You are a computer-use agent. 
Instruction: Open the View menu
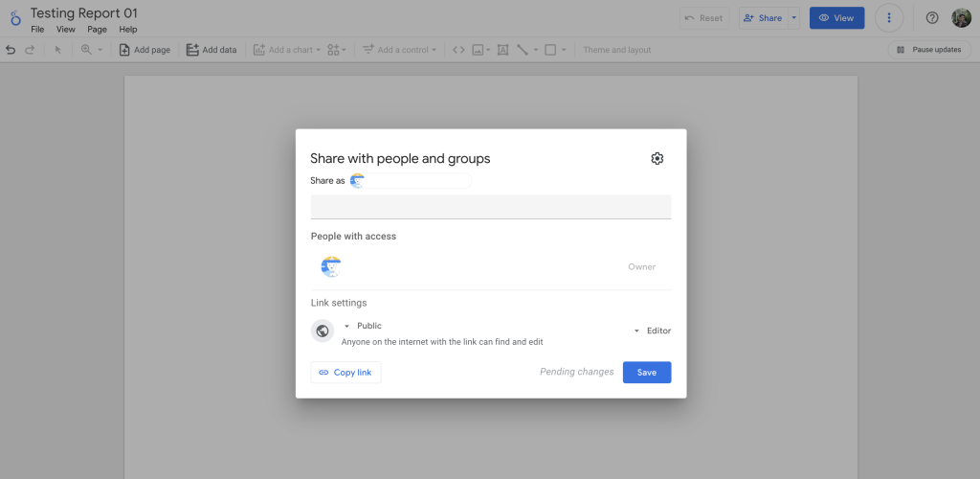click(66, 30)
